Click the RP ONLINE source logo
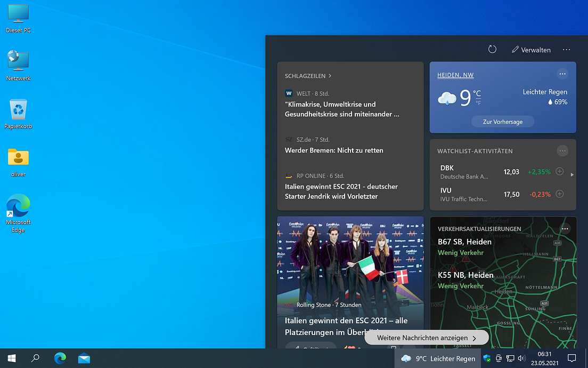 pyautogui.click(x=288, y=175)
